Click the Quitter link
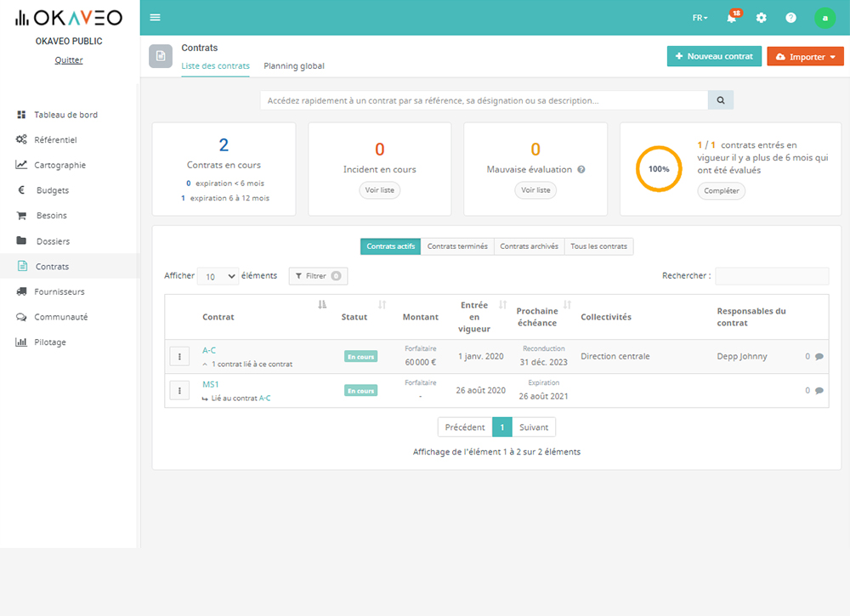This screenshot has width=850, height=616. [69, 60]
